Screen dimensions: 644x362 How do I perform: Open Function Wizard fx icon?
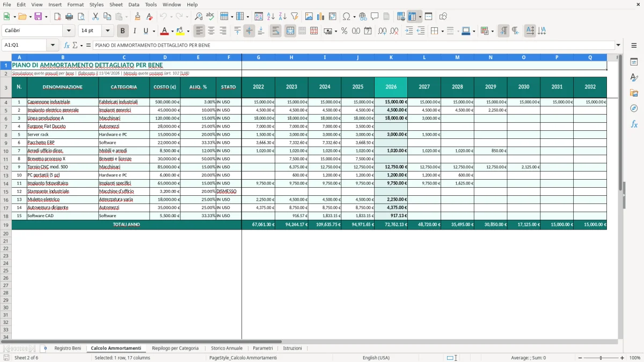(x=67, y=45)
